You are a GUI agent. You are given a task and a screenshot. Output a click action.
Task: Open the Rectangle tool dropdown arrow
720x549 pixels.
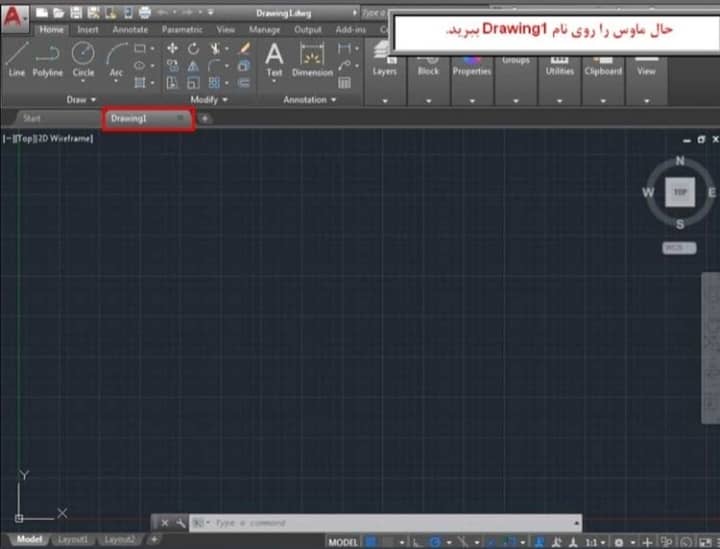[152, 48]
